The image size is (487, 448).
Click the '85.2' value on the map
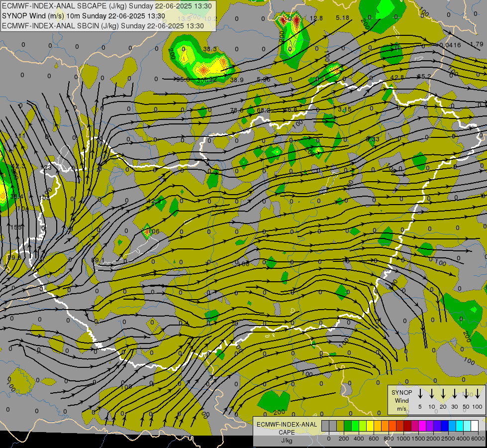(424, 77)
